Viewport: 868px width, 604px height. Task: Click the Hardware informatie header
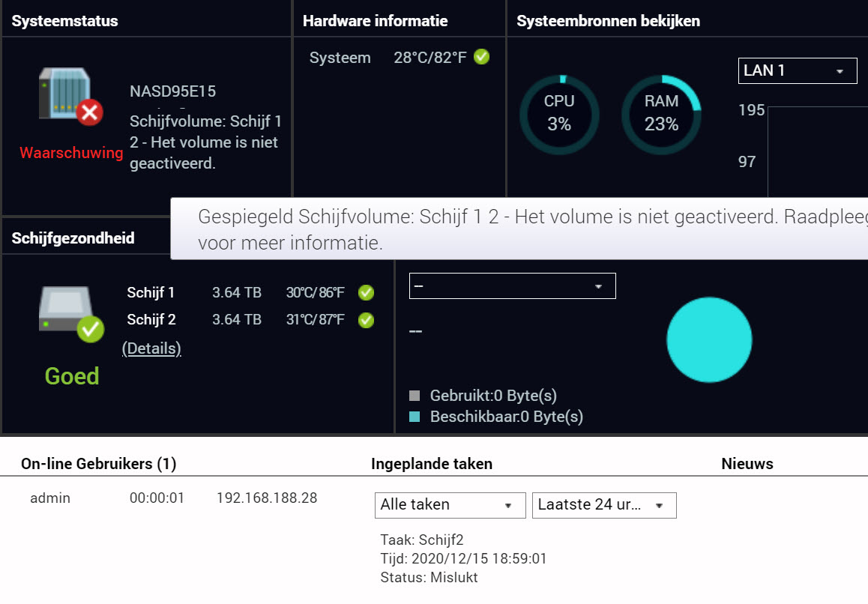click(375, 21)
